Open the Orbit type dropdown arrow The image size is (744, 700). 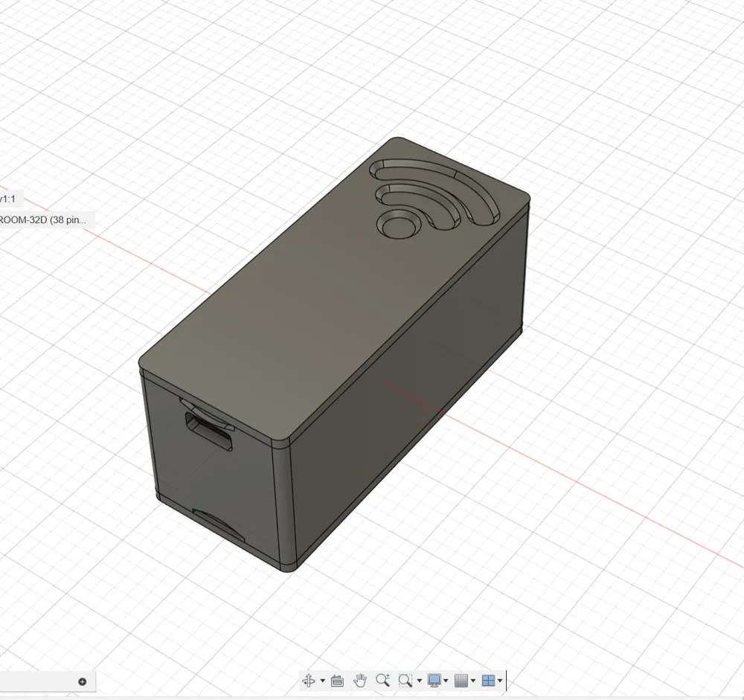point(323,681)
